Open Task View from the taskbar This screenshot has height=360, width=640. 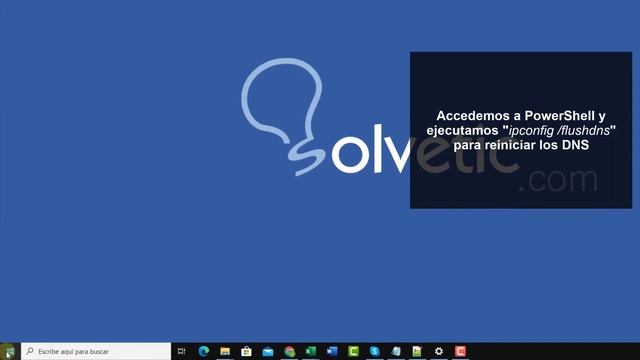(182, 351)
